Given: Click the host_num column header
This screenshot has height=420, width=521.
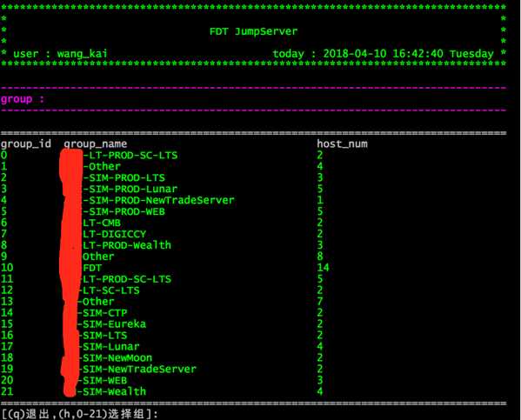Looking at the screenshot, I should [x=342, y=143].
